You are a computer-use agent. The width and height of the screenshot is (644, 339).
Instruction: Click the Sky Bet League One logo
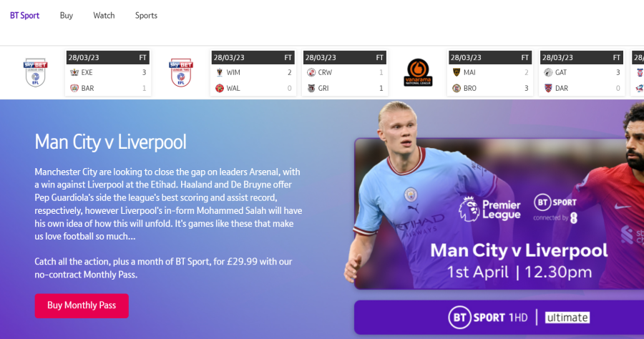pyautogui.click(x=35, y=73)
